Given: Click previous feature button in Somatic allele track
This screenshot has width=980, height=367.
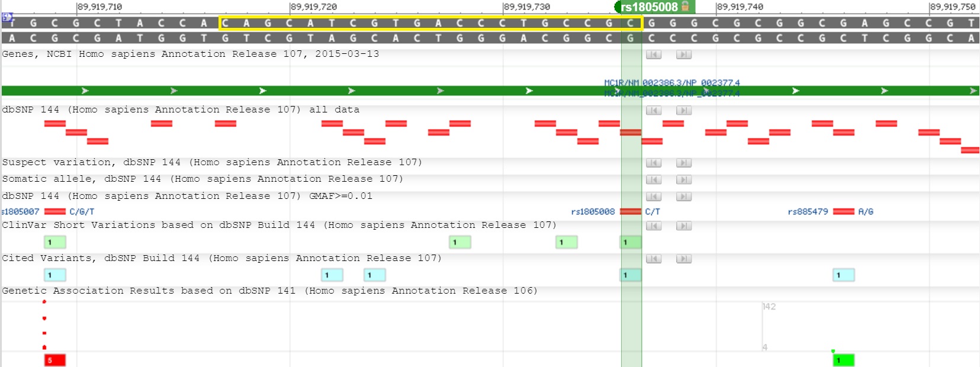Looking at the screenshot, I should coord(653,179).
